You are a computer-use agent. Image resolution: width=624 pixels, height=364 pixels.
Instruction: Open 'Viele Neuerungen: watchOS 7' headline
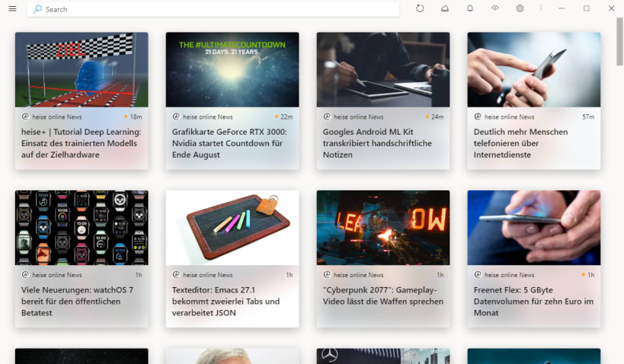77,301
